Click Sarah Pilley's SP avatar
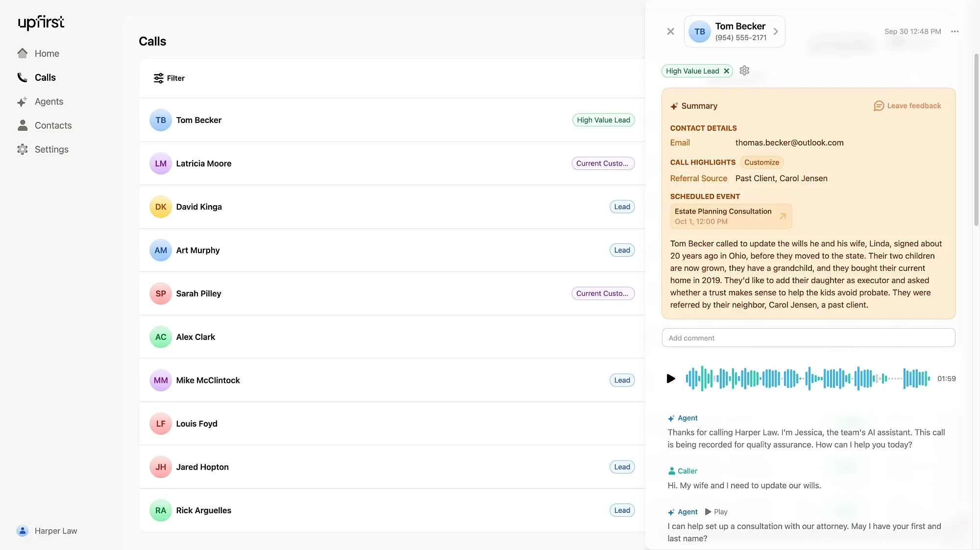The width and height of the screenshot is (980, 550). click(x=161, y=293)
